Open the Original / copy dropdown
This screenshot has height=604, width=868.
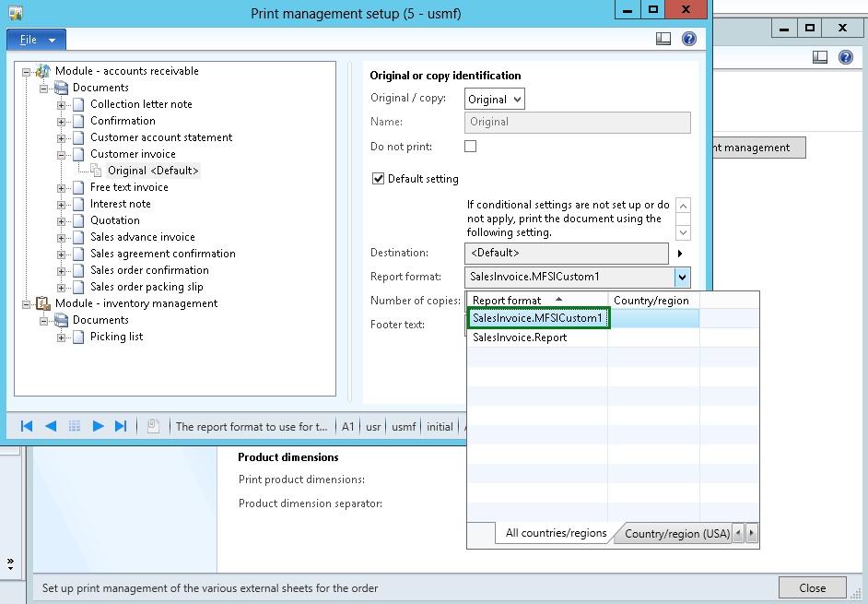518,98
